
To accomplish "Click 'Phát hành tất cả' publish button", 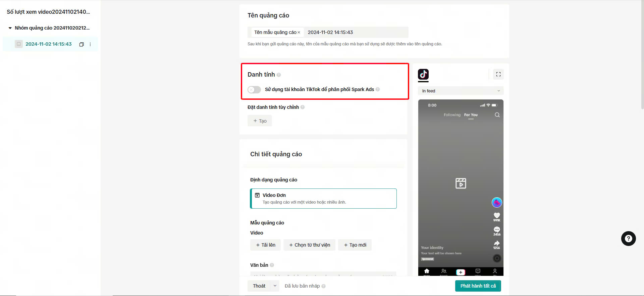I will pyautogui.click(x=478, y=286).
